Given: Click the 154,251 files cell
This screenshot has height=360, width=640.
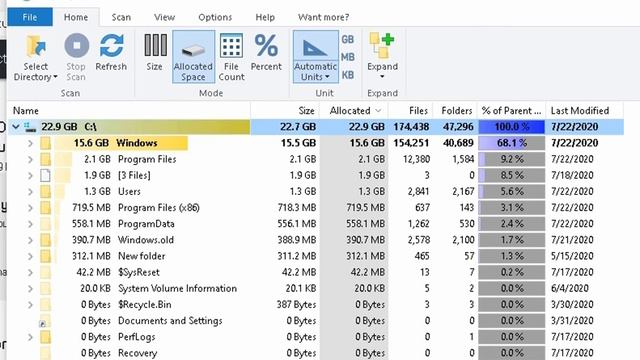Looking at the screenshot, I should coord(410,143).
